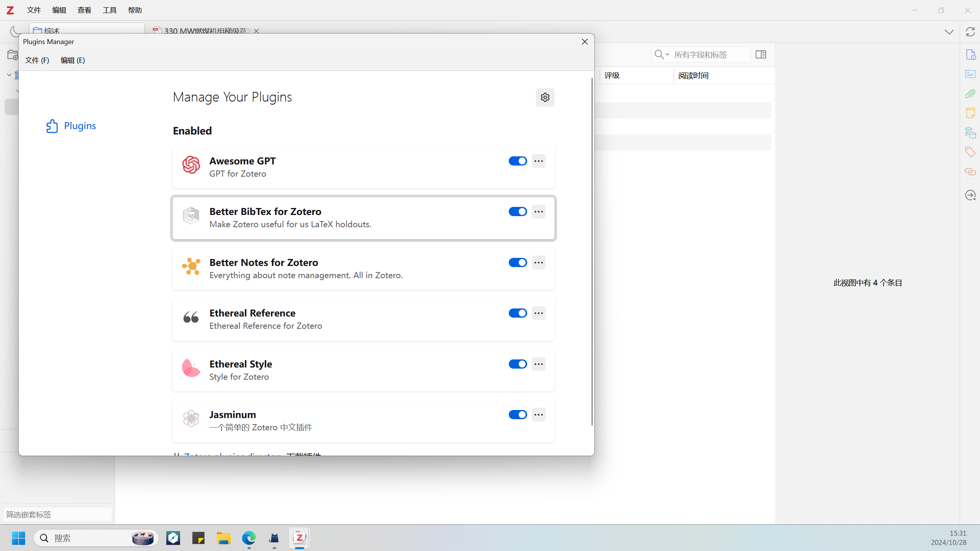Open the plugin manager settings gear
Screen dimensions: 980x551
pos(545,97)
